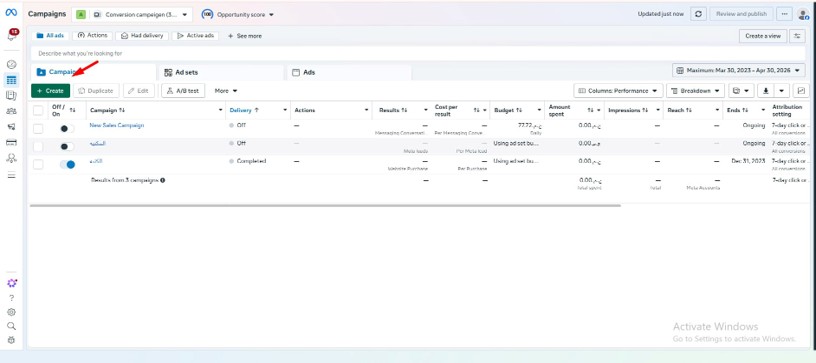The width and height of the screenshot is (816, 363).
Task: Click the A/B test button
Action: 183,90
